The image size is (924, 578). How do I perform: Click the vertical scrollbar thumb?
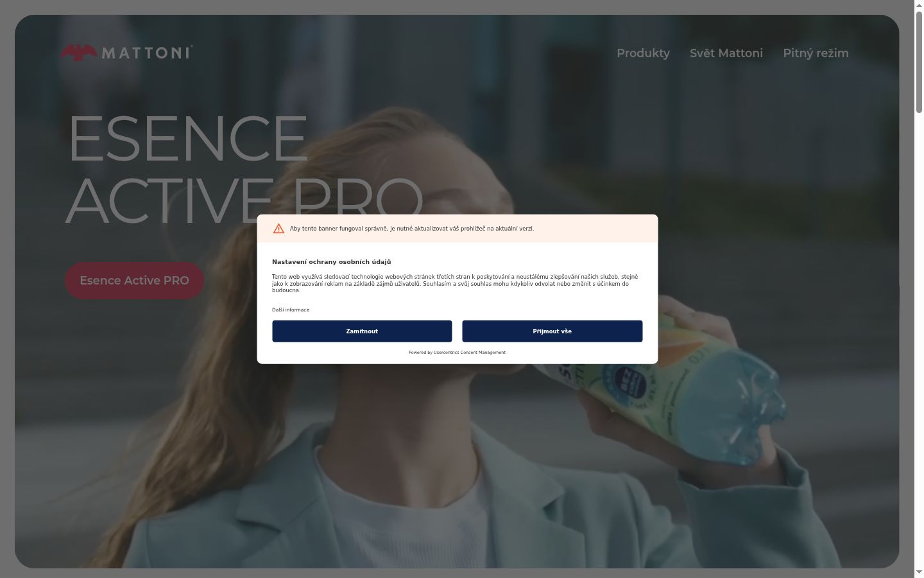pos(919,62)
